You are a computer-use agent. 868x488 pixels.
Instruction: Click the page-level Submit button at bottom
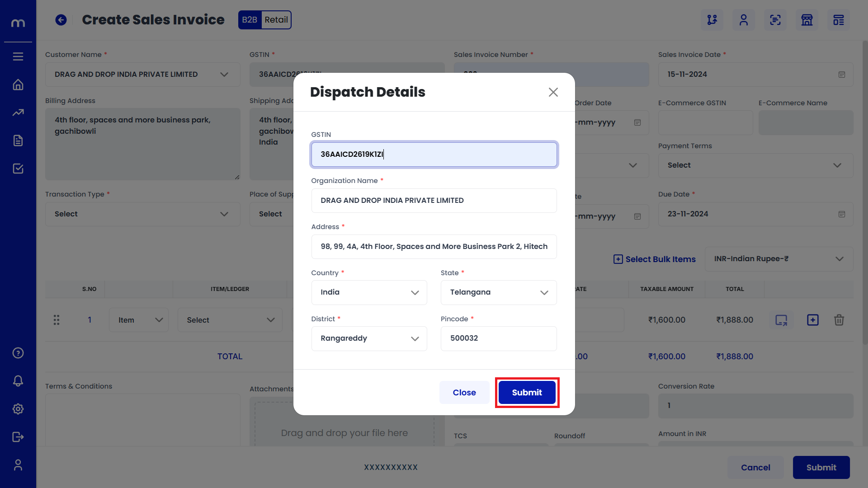pos(821,468)
